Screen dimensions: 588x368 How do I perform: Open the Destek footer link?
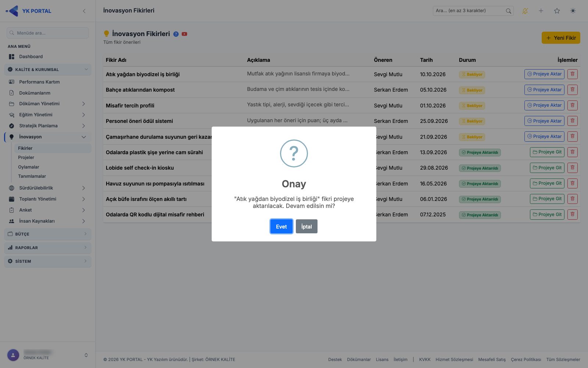tap(335, 360)
